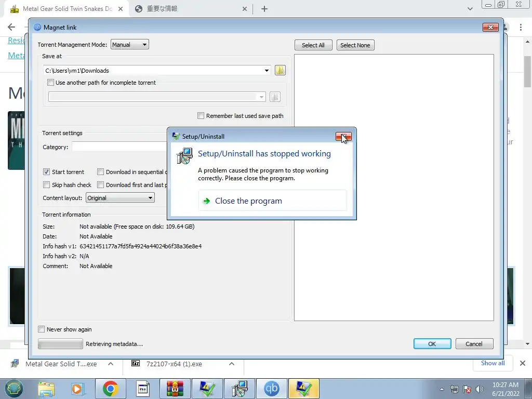Switch to Metal Gear Solid Twin Snakes tab

coord(67,9)
